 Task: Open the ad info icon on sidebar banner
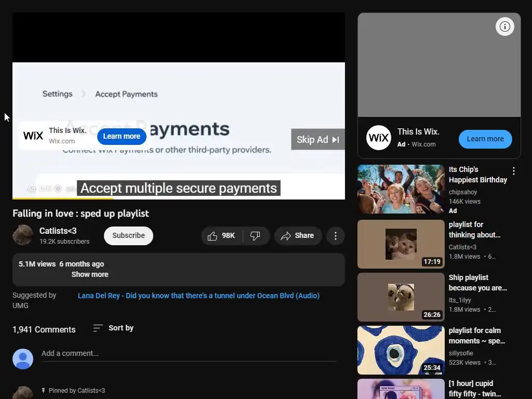[x=504, y=26]
